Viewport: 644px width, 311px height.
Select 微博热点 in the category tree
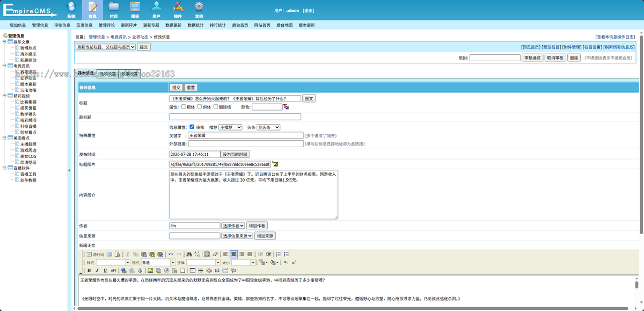point(28,48)
